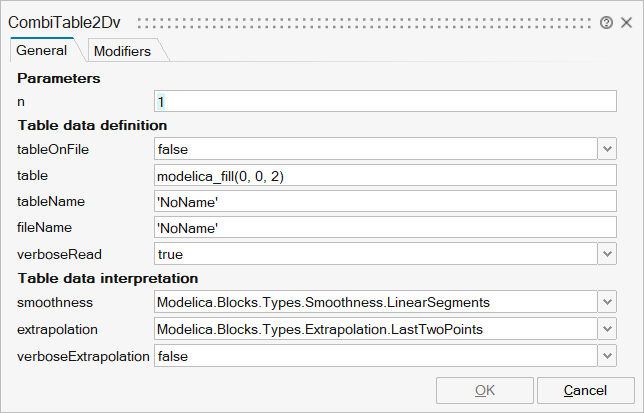Click the n parameter input field
The width and height of the screenshot is (644, 413).
pyautogui.click(x=386, y=101)
